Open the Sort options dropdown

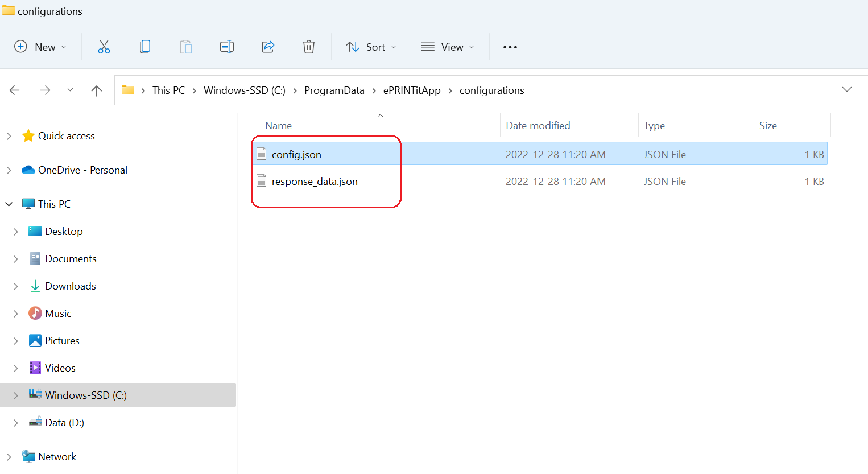371,47
